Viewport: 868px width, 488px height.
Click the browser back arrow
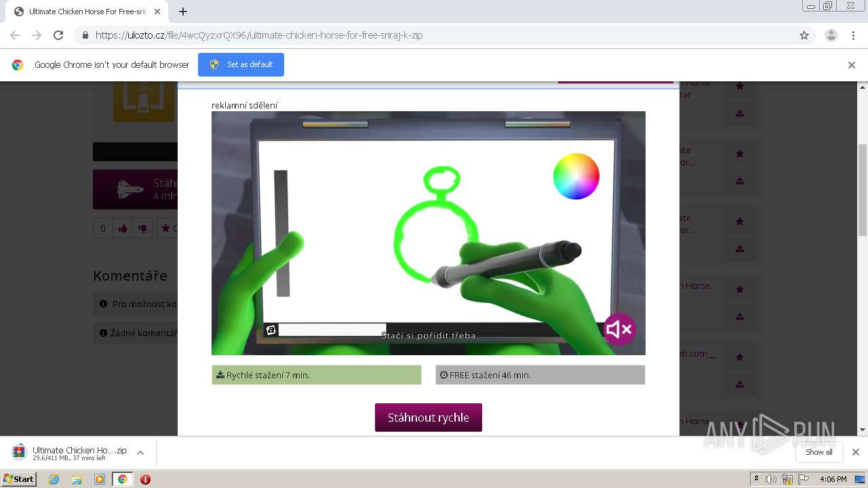(x=15, y=35)
